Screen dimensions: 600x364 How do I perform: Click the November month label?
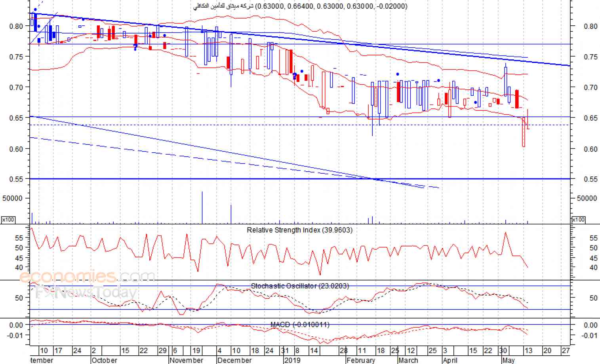(x=186, y=360)
